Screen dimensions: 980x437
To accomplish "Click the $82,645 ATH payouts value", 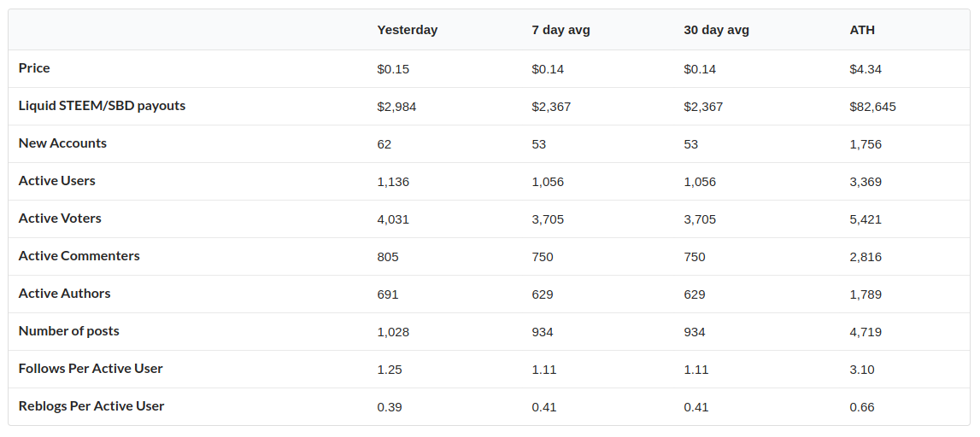I will (x=872, y=107).
